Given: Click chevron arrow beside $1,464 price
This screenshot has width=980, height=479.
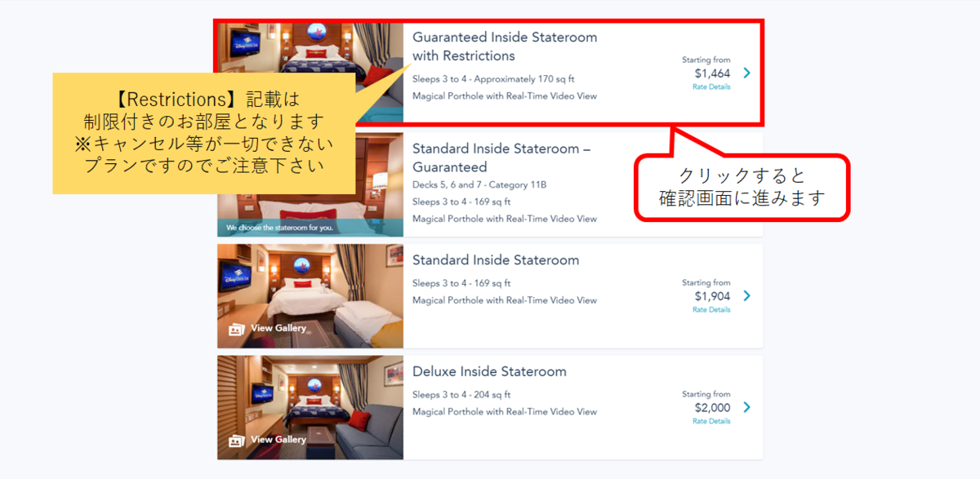Looking at the screenshot, I should point(746,73).
